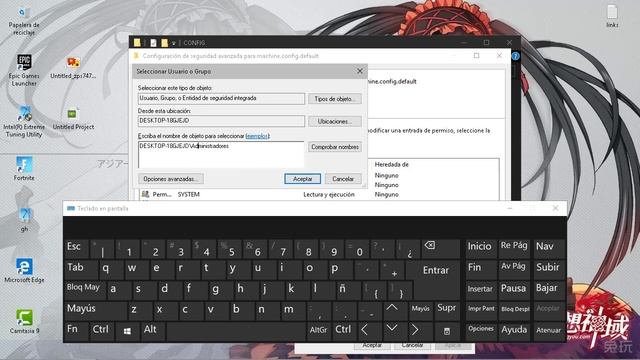Launch the Microsoft Edge desktop shortcut

[24, 271]
